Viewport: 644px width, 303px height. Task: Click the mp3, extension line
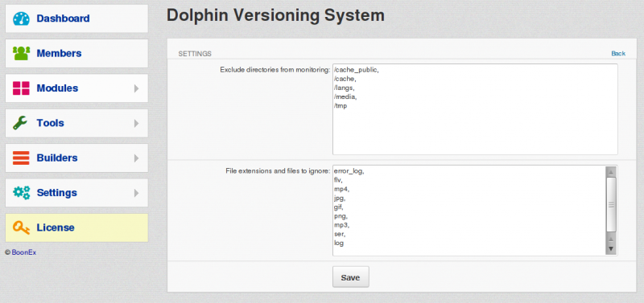tap(341, 225)
